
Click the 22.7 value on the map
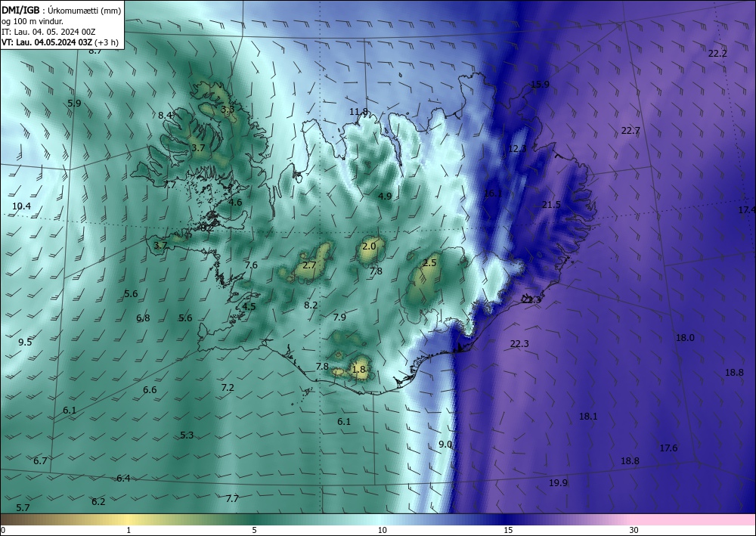point(631,131)
